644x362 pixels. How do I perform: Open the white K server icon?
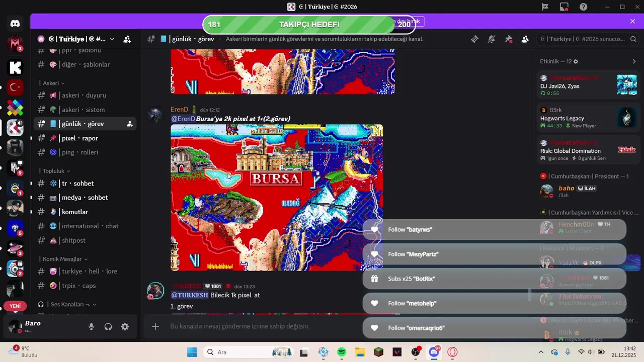(x=15, y=67)
